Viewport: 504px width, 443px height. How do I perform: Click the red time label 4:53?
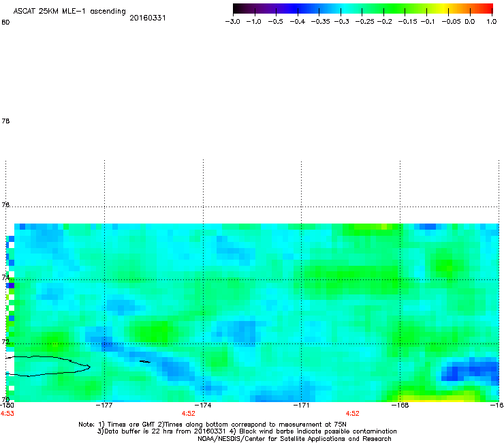[7, 414]
